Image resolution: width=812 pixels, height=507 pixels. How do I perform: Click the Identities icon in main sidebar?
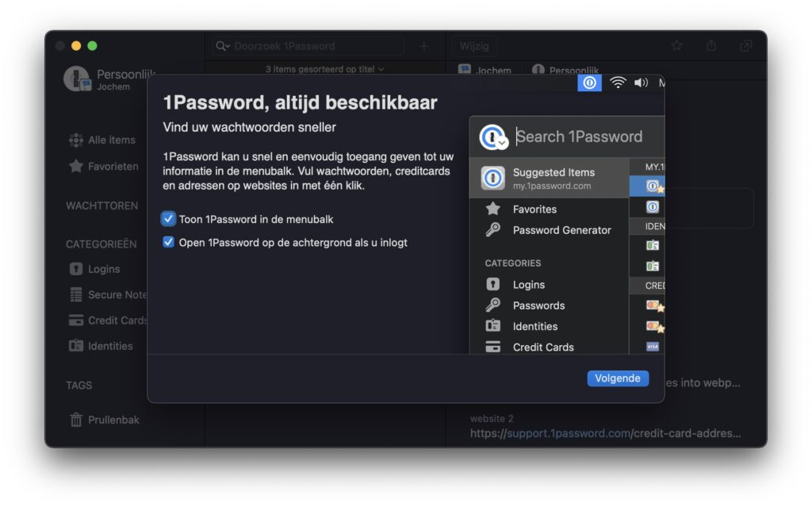tap(76, 346)
